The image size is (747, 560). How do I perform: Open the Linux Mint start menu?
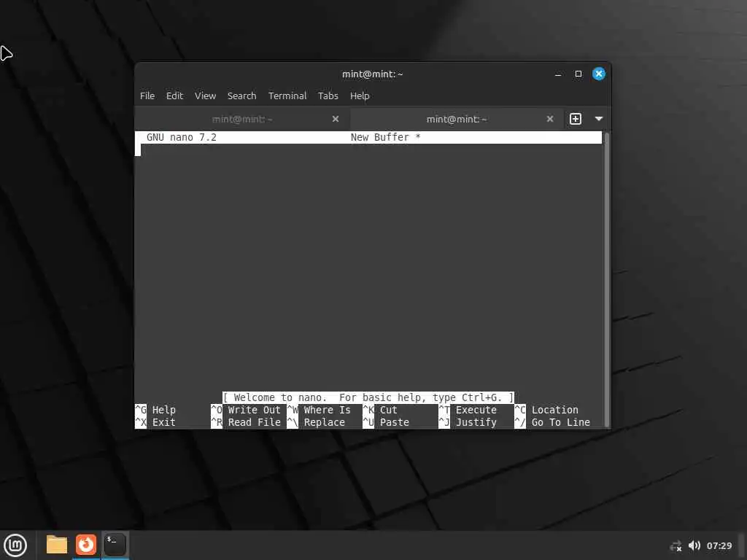(x=15, y=545)
